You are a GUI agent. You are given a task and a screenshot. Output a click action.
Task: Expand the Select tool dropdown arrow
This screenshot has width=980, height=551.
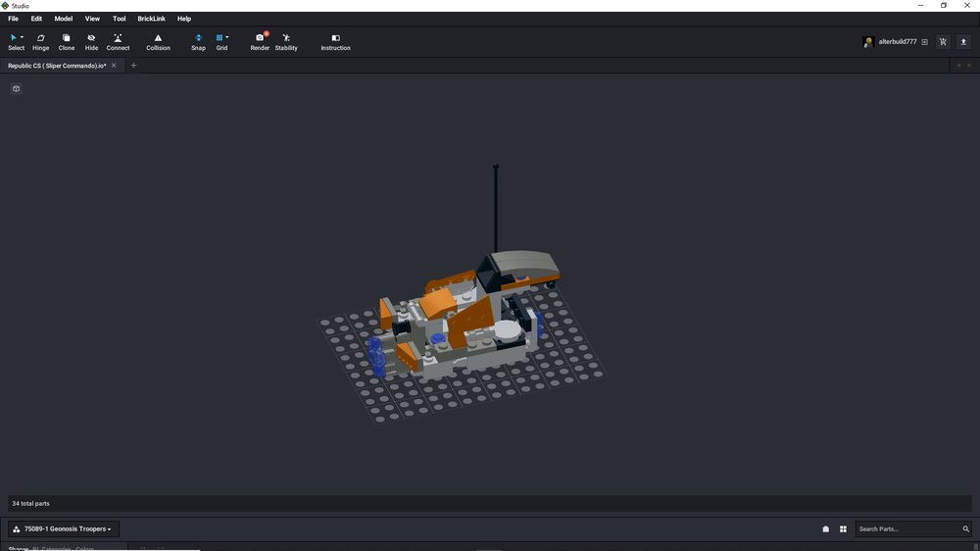point(22,37)
